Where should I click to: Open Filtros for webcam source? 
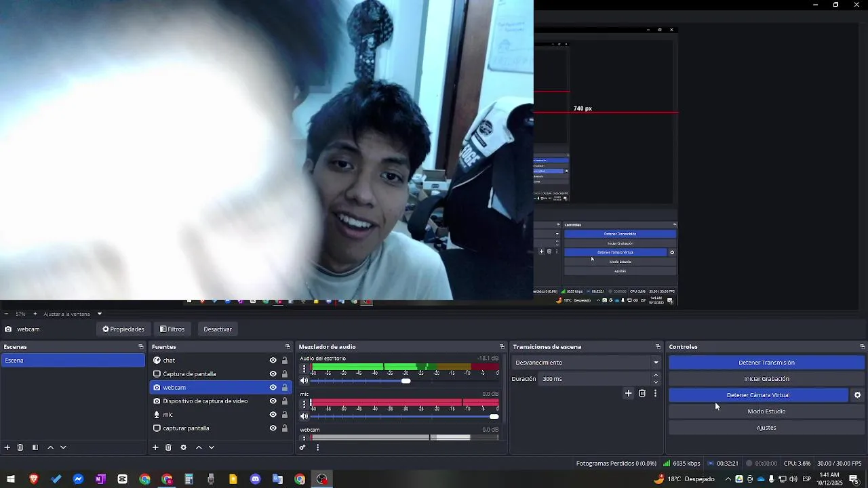pos(172,329)
